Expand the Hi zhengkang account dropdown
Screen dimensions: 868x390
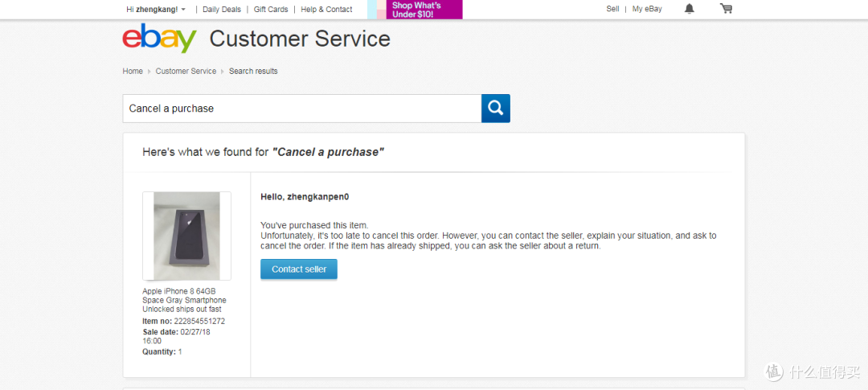pyautogui.click(x=156, y=10)
